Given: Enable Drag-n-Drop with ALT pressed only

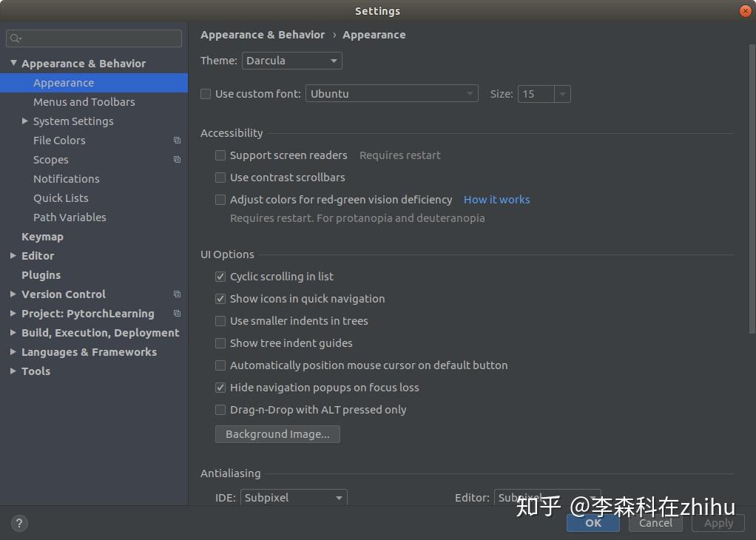Looking at the screenshot, I should (x=220, y=410).
